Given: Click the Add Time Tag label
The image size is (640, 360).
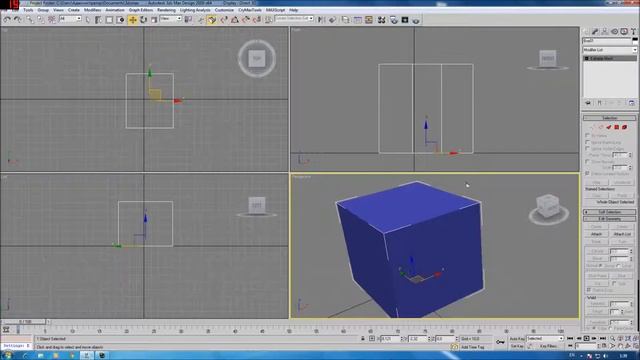Looking at the screenshot, I should pos(472,347).
